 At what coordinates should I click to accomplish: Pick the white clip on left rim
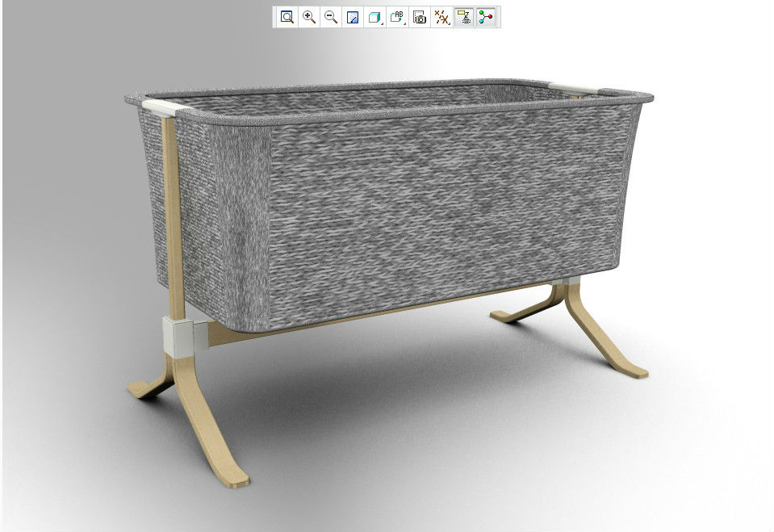pos(157,105)
